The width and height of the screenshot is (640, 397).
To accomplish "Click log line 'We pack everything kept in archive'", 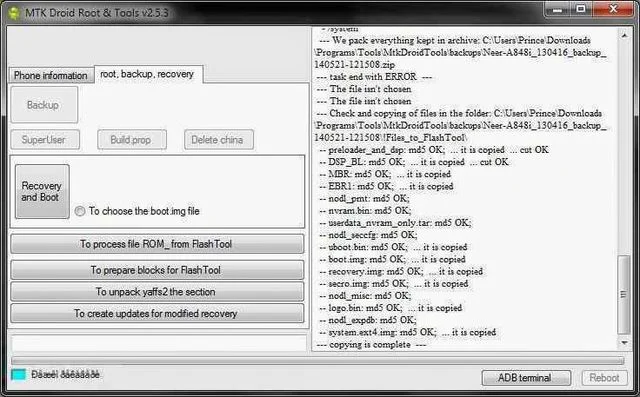I will coord(460,52).
